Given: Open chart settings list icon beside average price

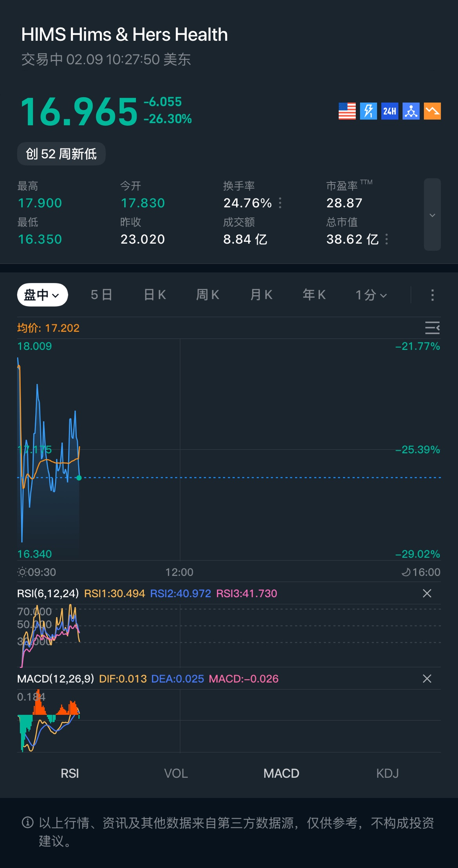Looking at the screenshot, I should tap(432, 328).
